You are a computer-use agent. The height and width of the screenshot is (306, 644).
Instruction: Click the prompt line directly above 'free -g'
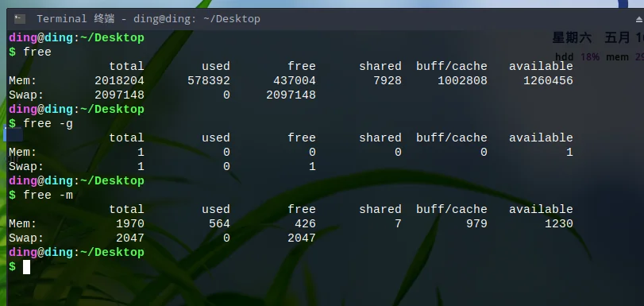76,110
